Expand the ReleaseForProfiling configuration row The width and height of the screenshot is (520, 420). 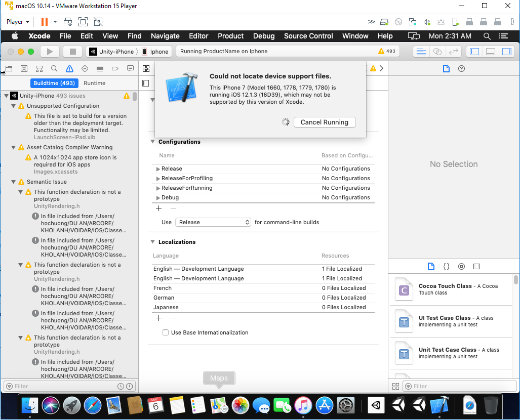pos(158,179)
